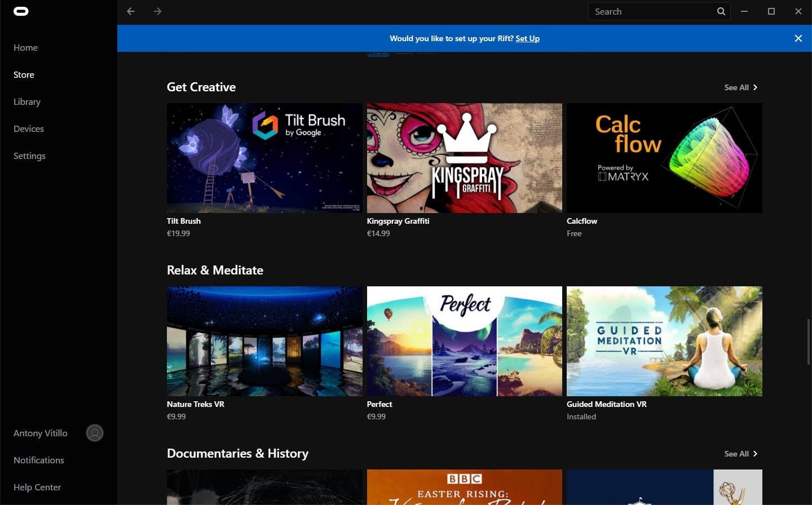Open the Nature Treks VR thumbnail
The image size is (812, 505).
pos(264,341)
